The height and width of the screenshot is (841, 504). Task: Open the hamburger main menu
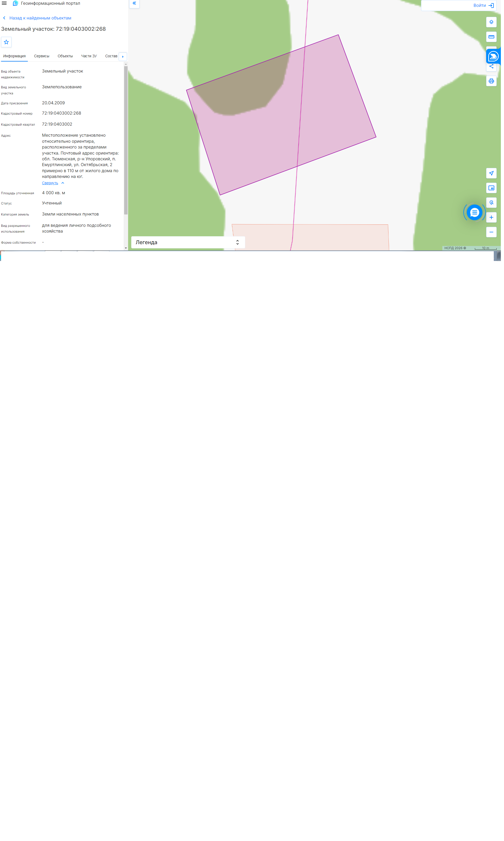point(4,3)
